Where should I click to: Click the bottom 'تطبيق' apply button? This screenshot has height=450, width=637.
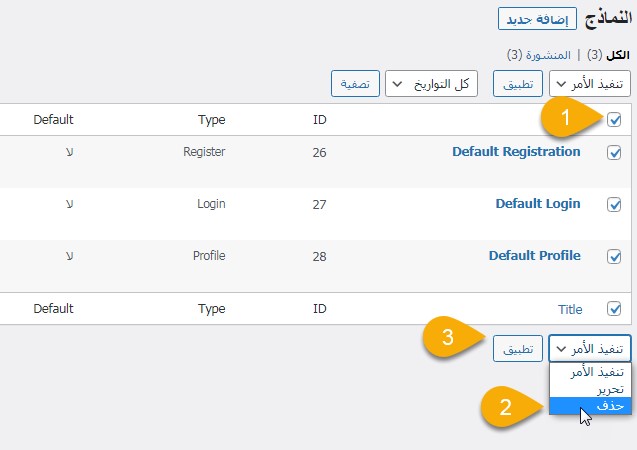coord(518,349)
